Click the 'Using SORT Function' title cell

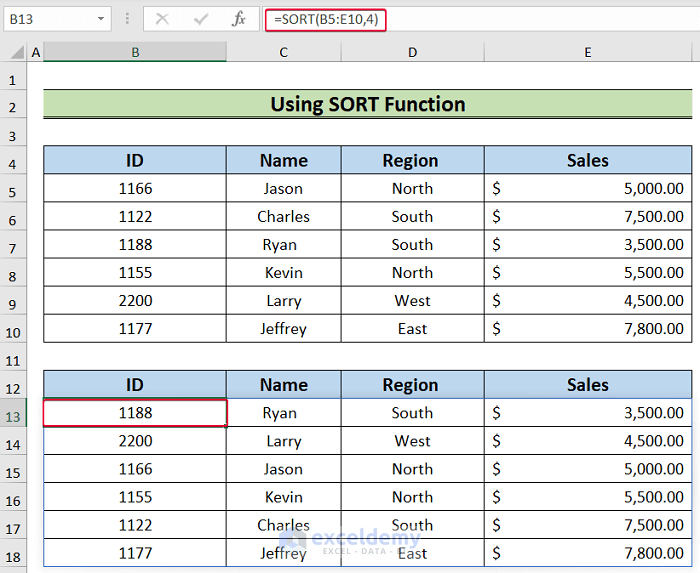coord(367,104)
